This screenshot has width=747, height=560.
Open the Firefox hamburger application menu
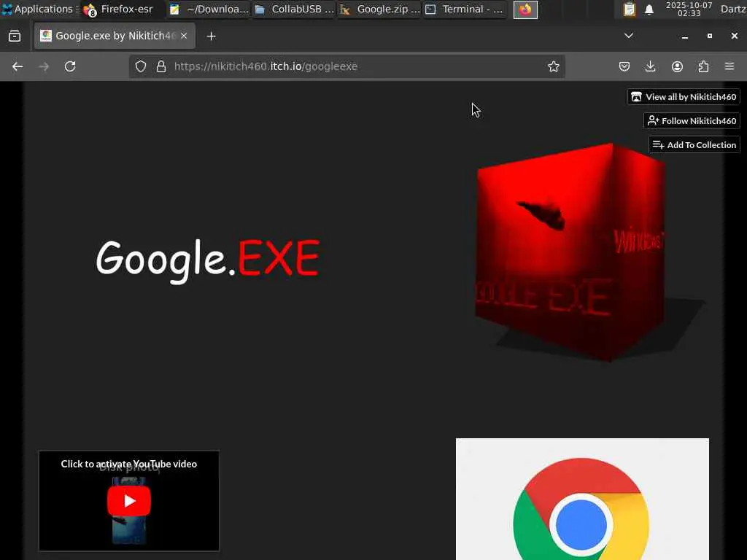pos(729,66)
